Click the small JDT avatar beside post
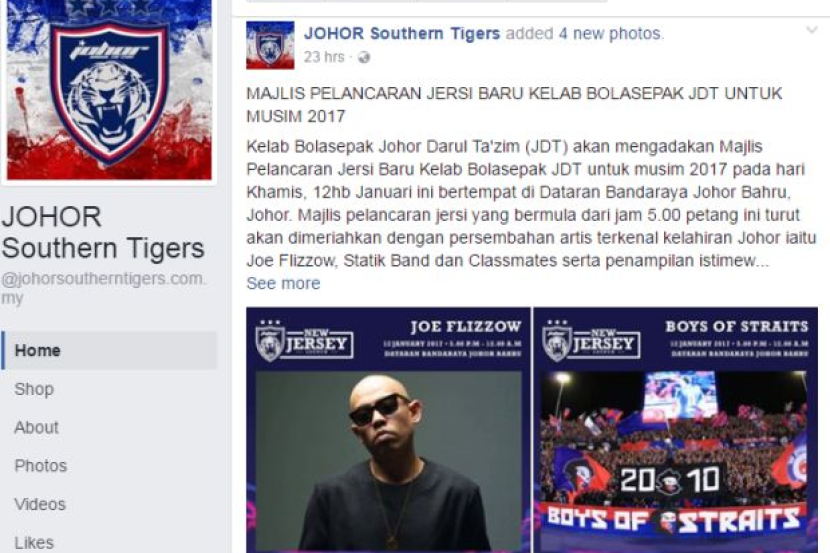Image resolution: width=830 pixels, height=553 pixels. [x=270, y=45]
